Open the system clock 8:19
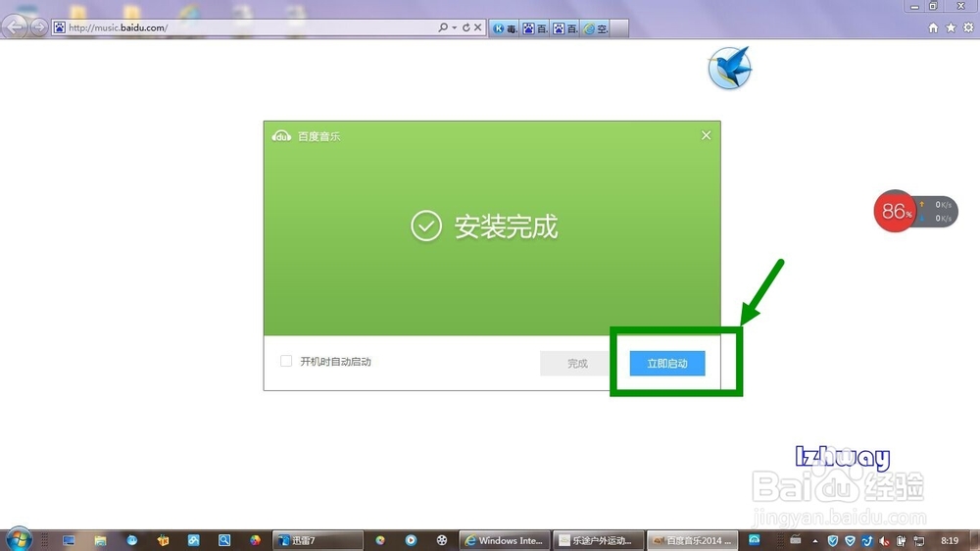Viewport: 980px width, 551px height. [x=950, y=540]
